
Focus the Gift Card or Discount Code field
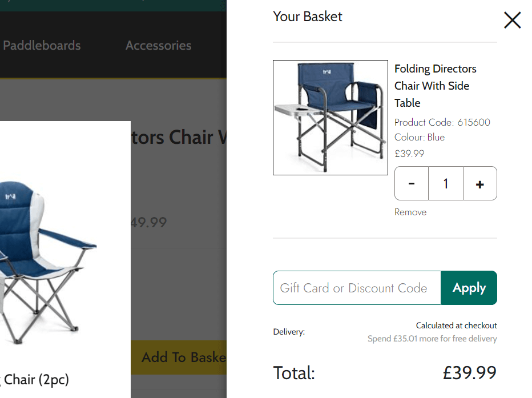point(357,288)
